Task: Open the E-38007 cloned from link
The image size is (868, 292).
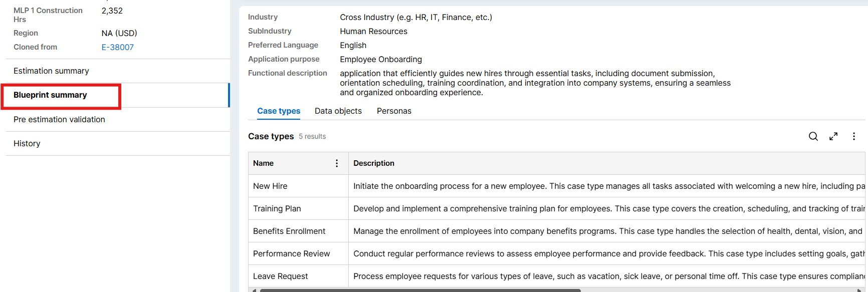Action: [118, 47]
